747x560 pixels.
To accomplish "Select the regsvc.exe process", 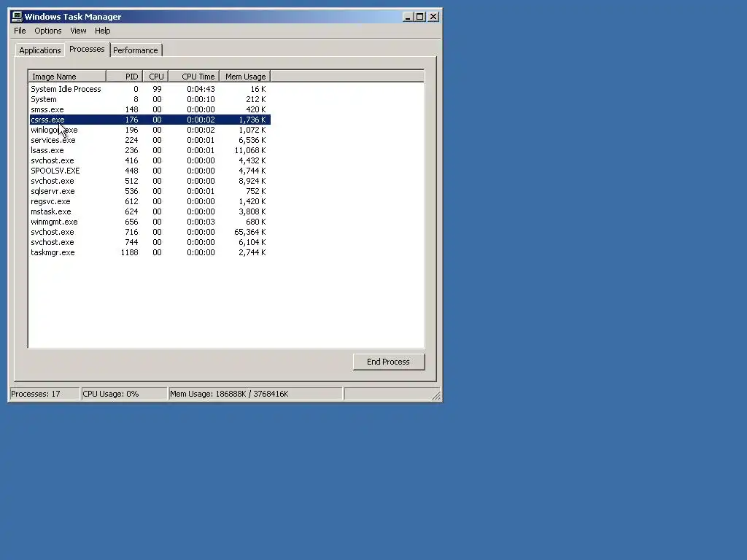I will (150, 201).
